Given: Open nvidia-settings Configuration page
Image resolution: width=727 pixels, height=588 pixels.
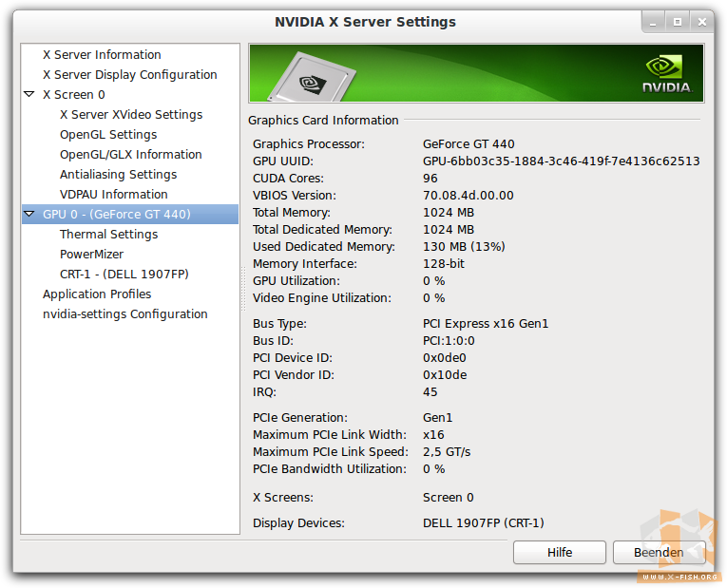Looking at the screenshot, I should click(x=125, y=313).
